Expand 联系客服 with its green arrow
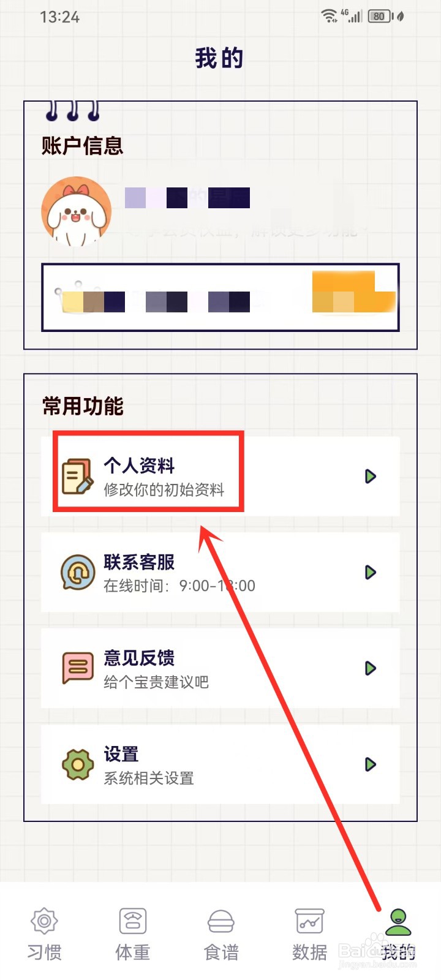The height and width of the screenshot is (980, 441). coord(370,572)
